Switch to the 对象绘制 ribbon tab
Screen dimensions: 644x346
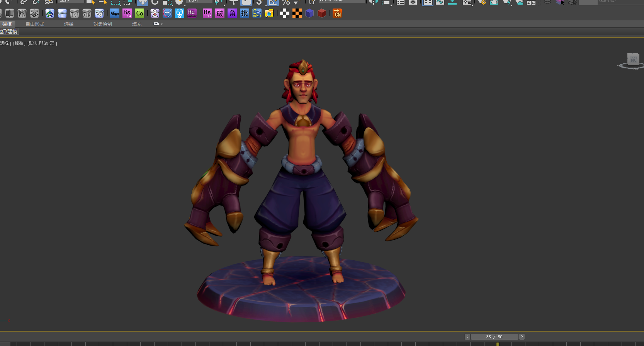pyautogui.click(x=102, y=24)
